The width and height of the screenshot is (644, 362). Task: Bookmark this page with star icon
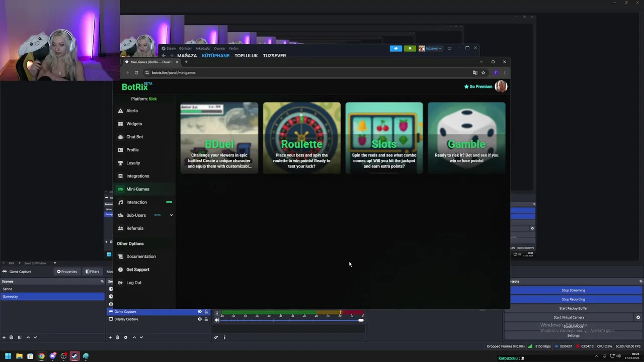pyautogui.click(x=483, y=72)
